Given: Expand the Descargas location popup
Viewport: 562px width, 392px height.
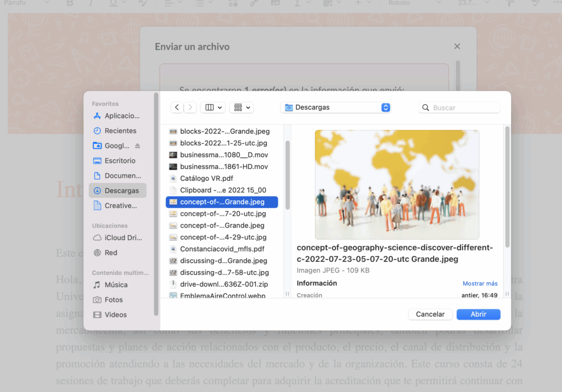Looking at the screenshot, I should tap(385, 108).
